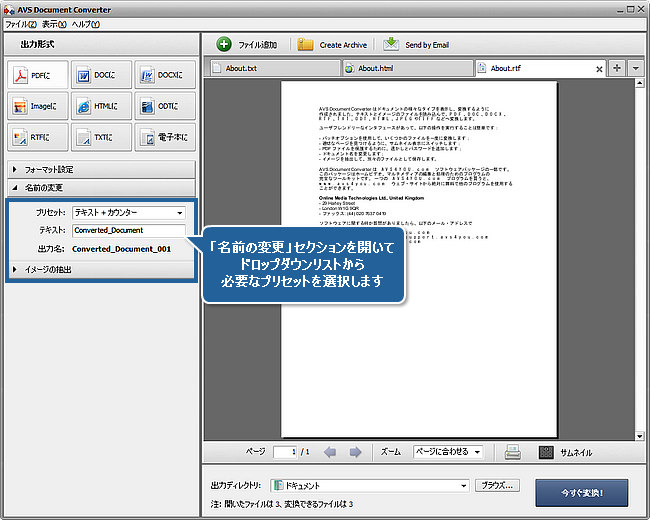This screenshot has height=520, width=650.
Task: Expand フォーマット設定 section
Action: click(102, 170)
